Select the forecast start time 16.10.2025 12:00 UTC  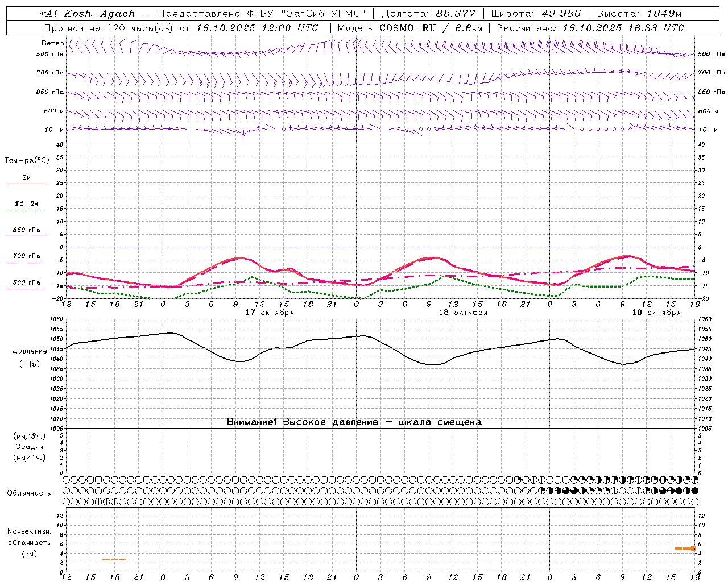(257, 28)
